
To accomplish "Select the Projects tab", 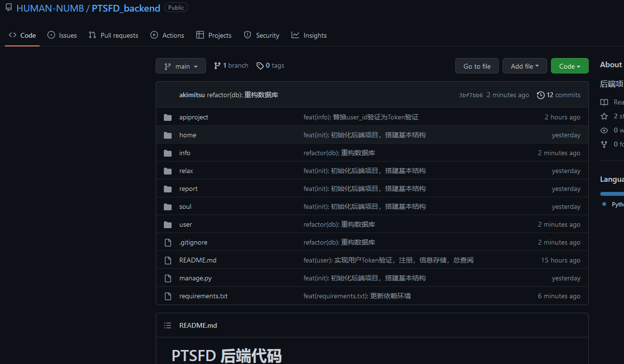I will point(214,35).
